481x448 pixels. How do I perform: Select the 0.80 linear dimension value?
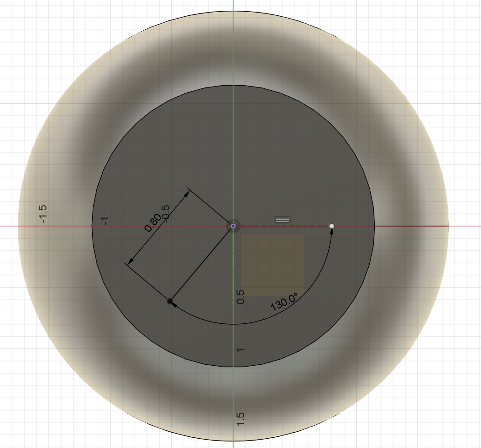point(153,223)
